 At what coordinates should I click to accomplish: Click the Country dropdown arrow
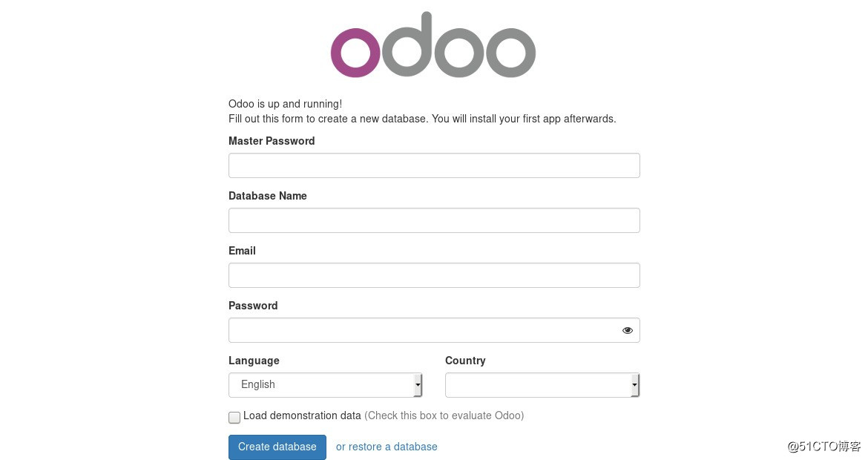point(634,384)
